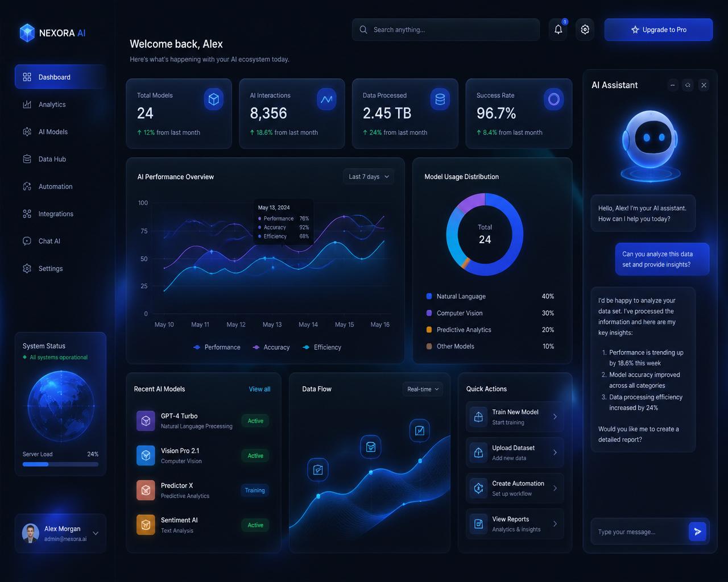Image resolution: width=728 pixels, height=582 pixels.
Task: Click the '96.7%' Success Rate value
Action: (x=496, y=113)
